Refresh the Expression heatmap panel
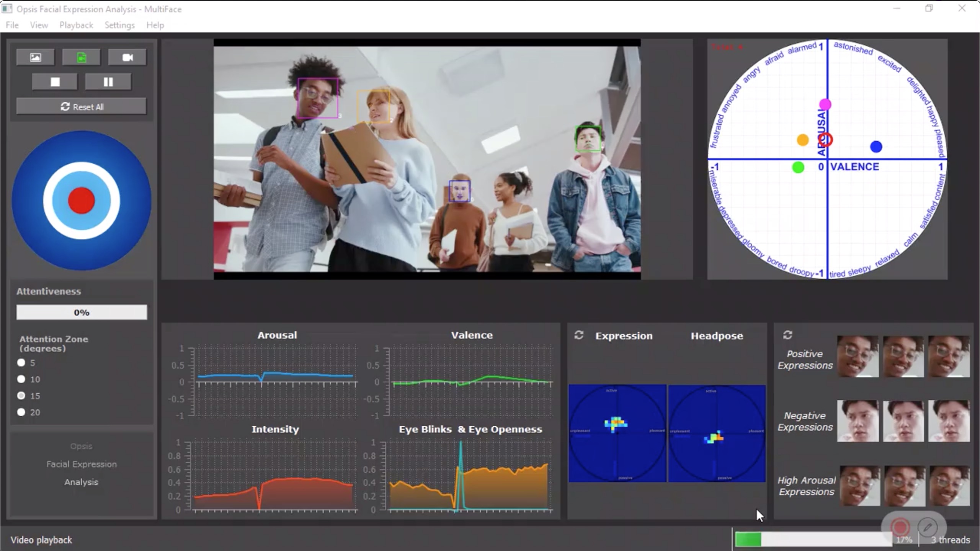The width and height of the screenshot is (980, 551). point(578,335)
